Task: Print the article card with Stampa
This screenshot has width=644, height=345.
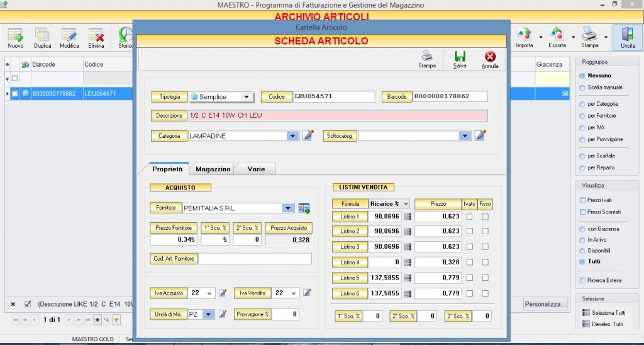Action: [427, 60]
